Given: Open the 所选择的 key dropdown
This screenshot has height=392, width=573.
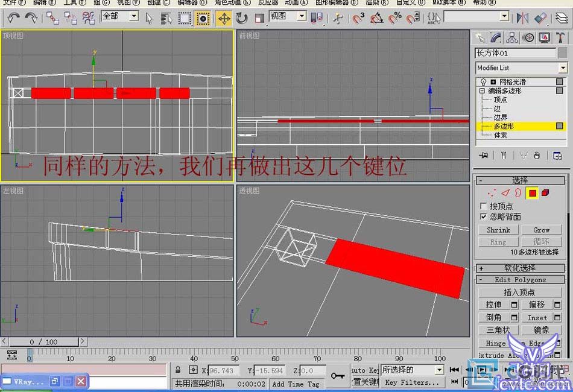Looking at the screenshot, I should pyautogui.click(x=439, y=370).
